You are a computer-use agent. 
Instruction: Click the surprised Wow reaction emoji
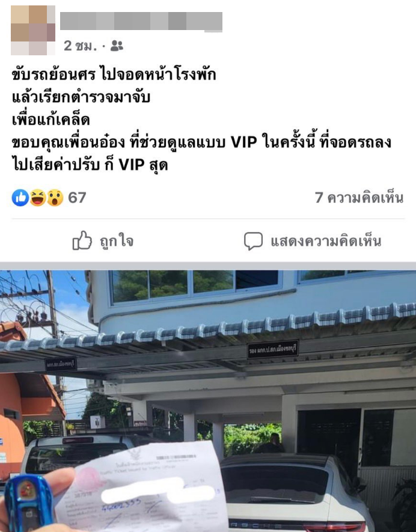(x=55, y=197)
